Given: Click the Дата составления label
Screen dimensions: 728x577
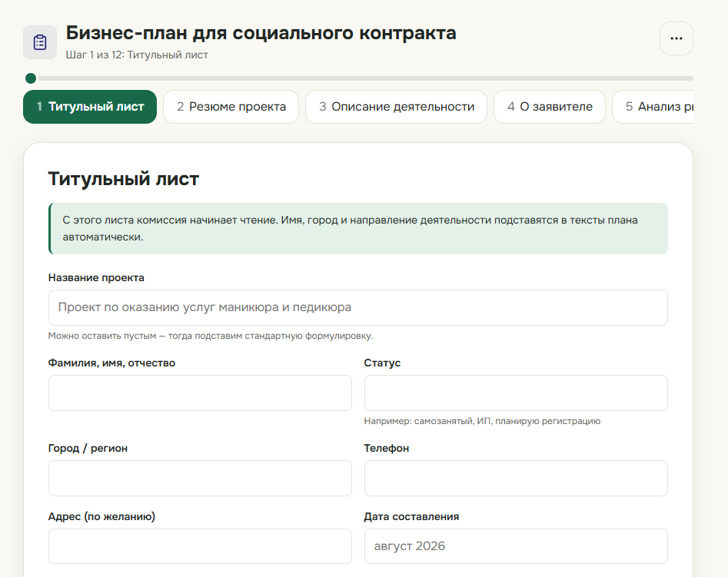Looking at the screenshot, I should (411, 516).
